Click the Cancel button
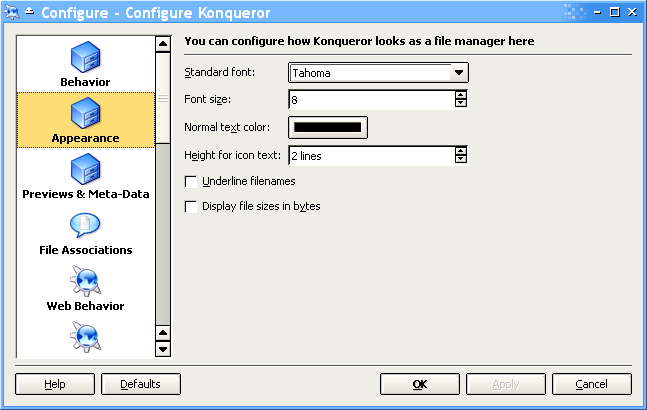Viewport: 647px width, 410px height. [x=591, y=384]
